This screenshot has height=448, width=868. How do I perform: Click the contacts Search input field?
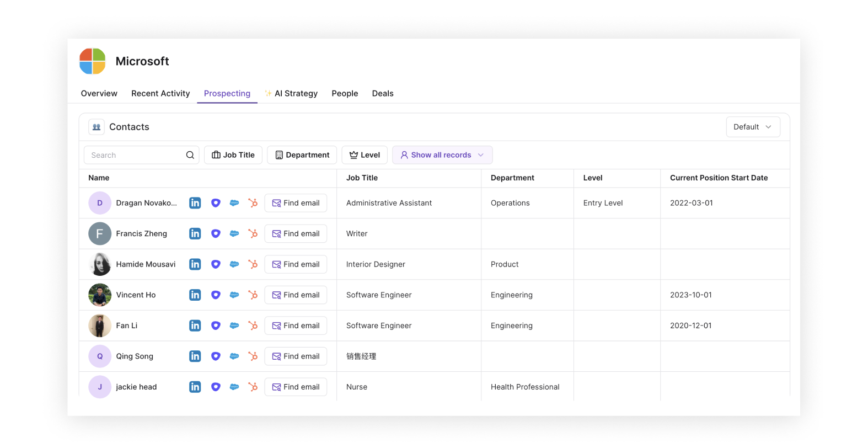[x=135, y=155]
